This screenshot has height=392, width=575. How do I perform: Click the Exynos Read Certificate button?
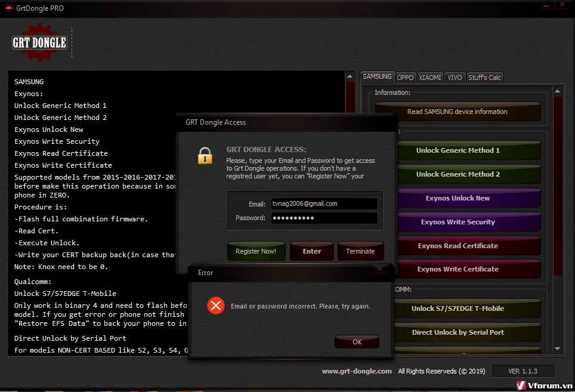(468, 246)
